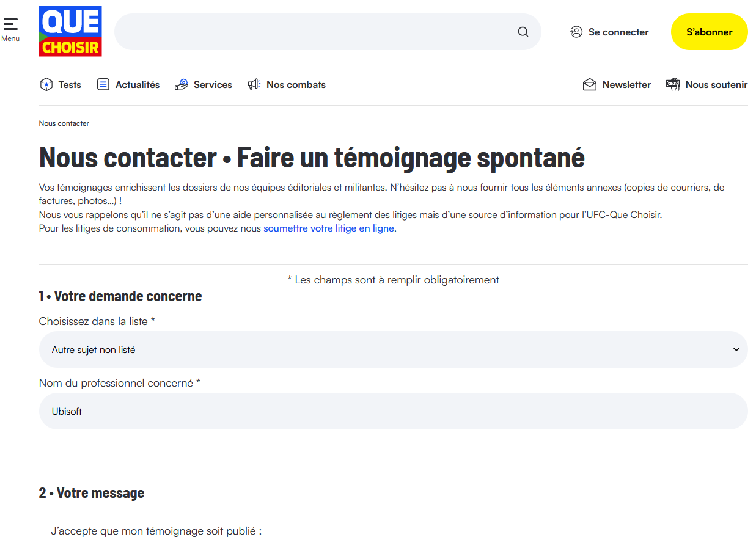Image resolution: width=756 pixels, height=540 pixels.
Task: Click the Que Choisir logo
Action: pyautogui.click(x=70, y=31)
